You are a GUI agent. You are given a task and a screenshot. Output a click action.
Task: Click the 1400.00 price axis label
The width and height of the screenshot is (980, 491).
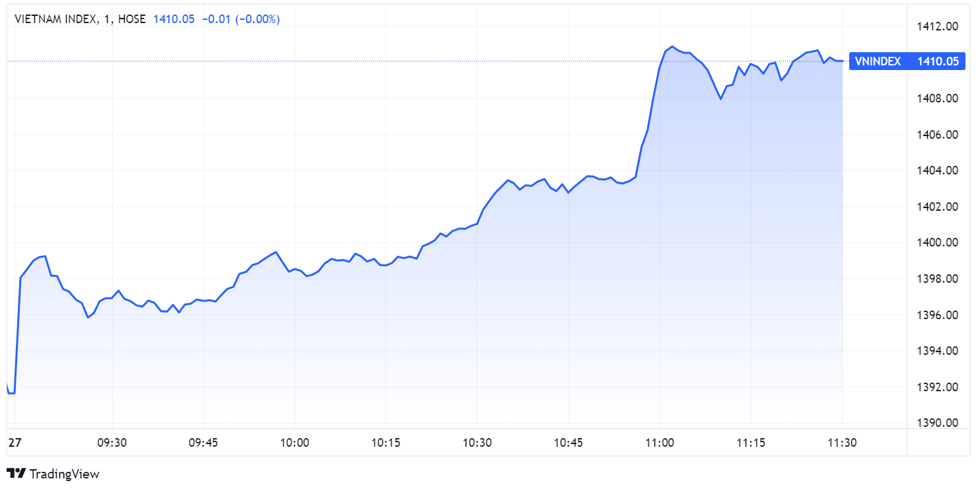[x=938, y=243]
